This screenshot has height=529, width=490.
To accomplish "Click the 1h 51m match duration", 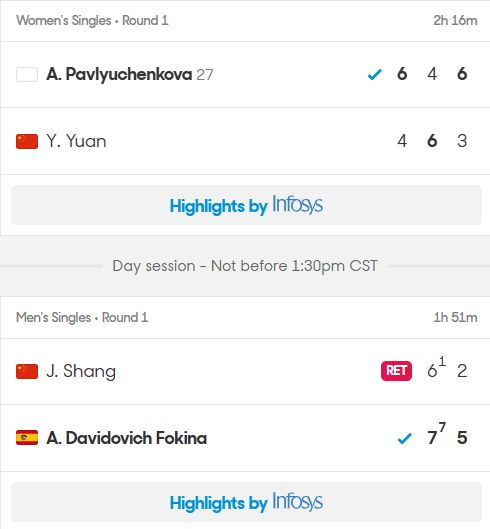I will click(455, 317).
